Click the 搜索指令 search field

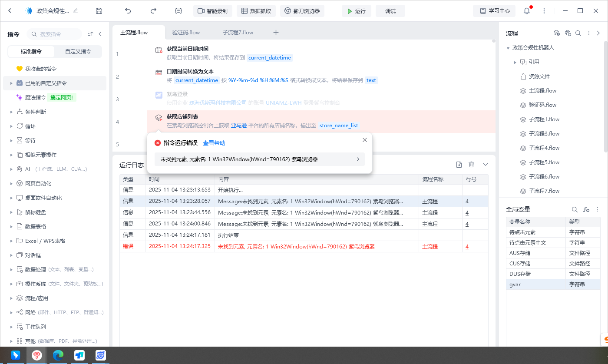54,34
